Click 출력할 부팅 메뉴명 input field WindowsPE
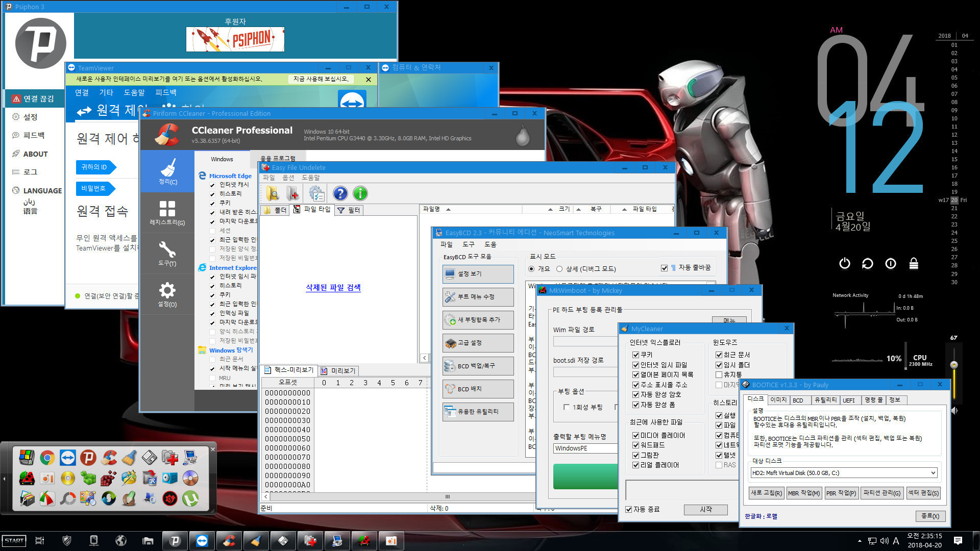 (x=585, y=448)
